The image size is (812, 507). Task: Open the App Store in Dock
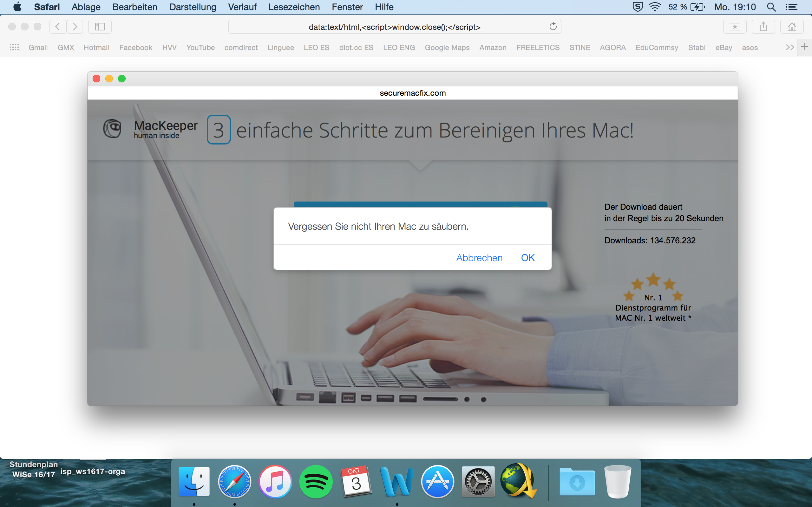[x=437, y=482]
